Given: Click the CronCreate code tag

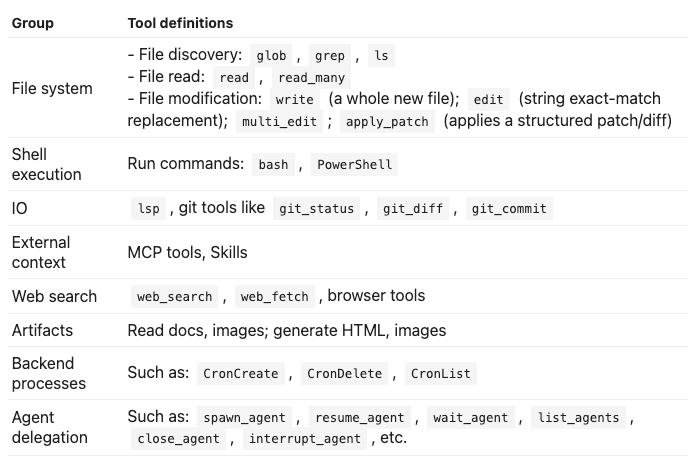Looking at the screenshot, I should tap(241, 373).
